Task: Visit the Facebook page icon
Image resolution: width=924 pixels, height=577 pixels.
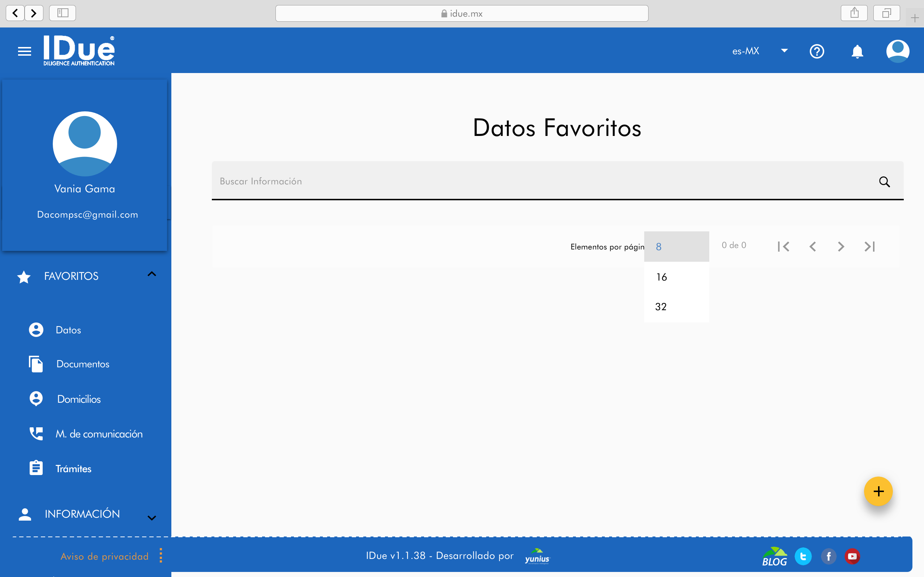Action: click(828, 556)
